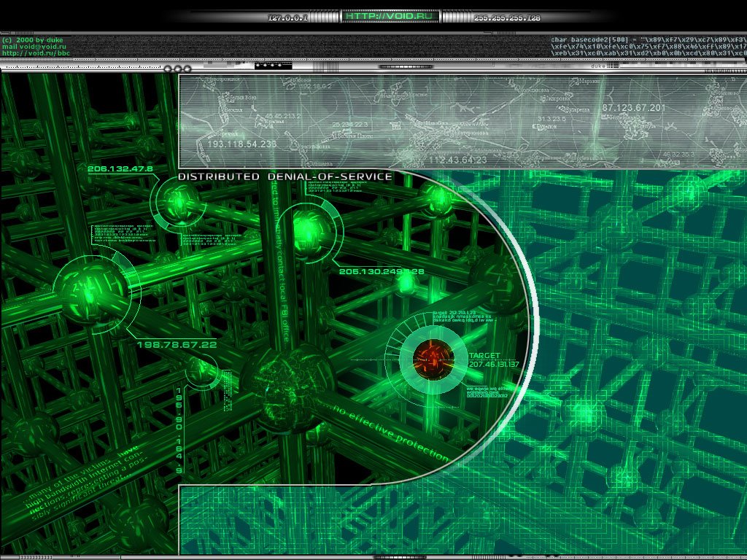The width and height of the screenshot is (747, 560).
Task: Click the red TARGET node sphere
Action: tap(433, 358)
